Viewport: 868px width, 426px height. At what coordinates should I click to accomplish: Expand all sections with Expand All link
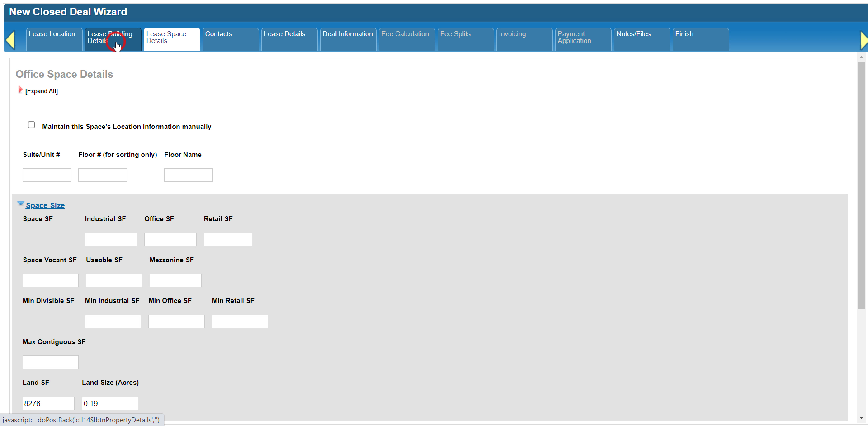[x=42, y=91]
